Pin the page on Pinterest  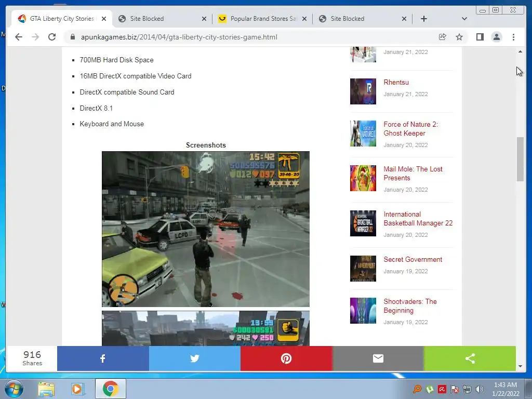point(286,358)
